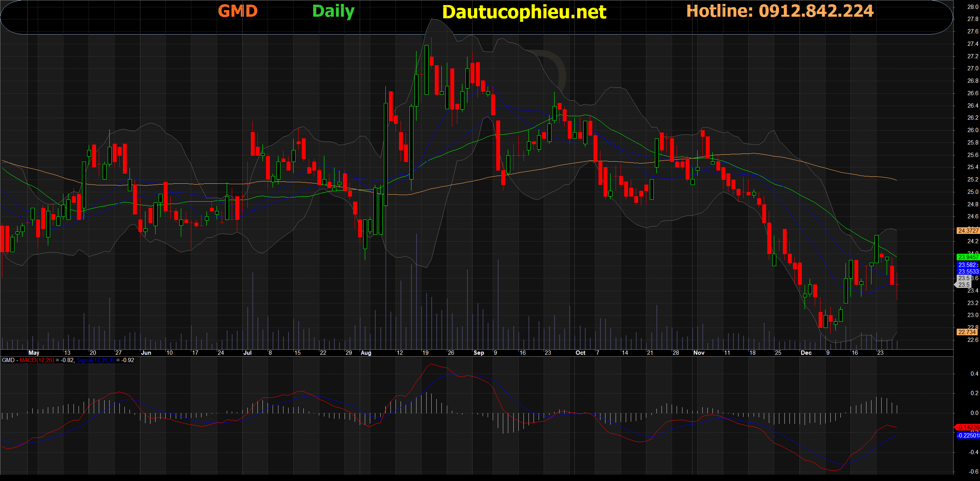Click the blue 23.582 price tag

click(x=967, y=265)
